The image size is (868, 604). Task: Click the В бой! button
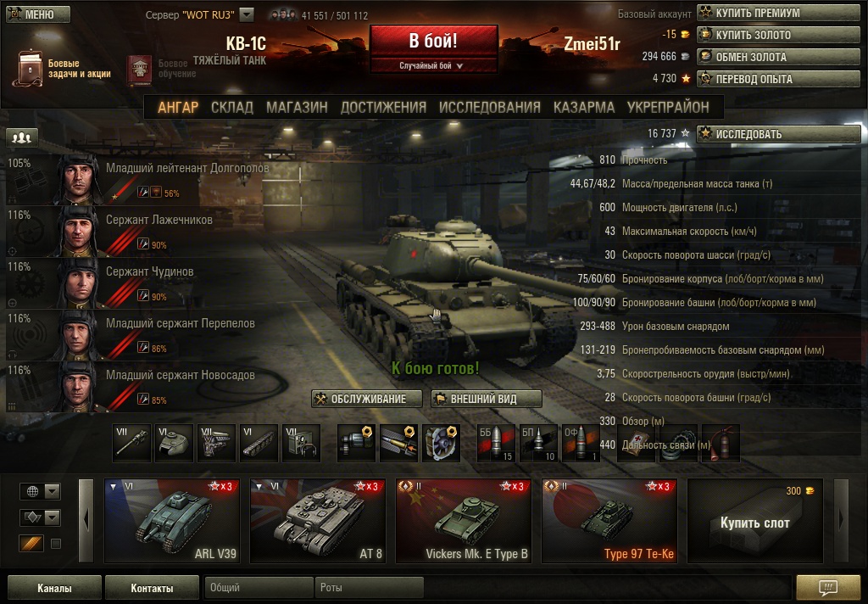(x=433, y=41)
